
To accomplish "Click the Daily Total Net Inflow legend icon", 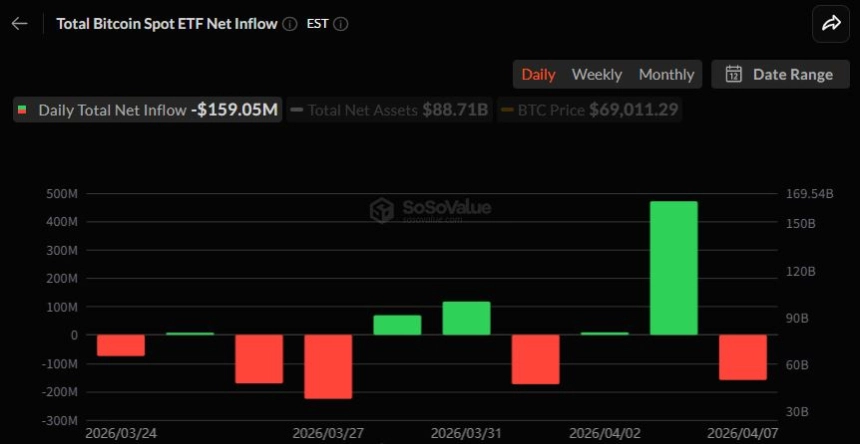I will pos(23,110).
